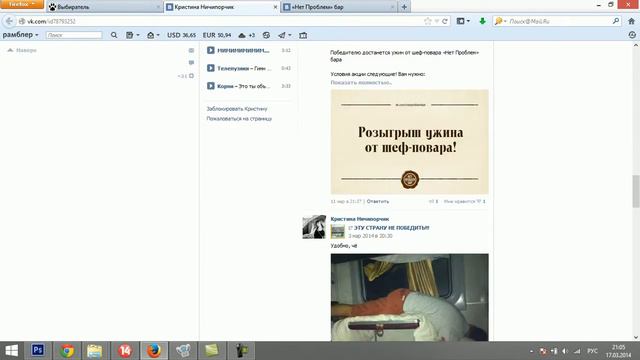
Task: Click the Rambler toolbar map icon
Action: pyautogui.click(x=303, y=36)
